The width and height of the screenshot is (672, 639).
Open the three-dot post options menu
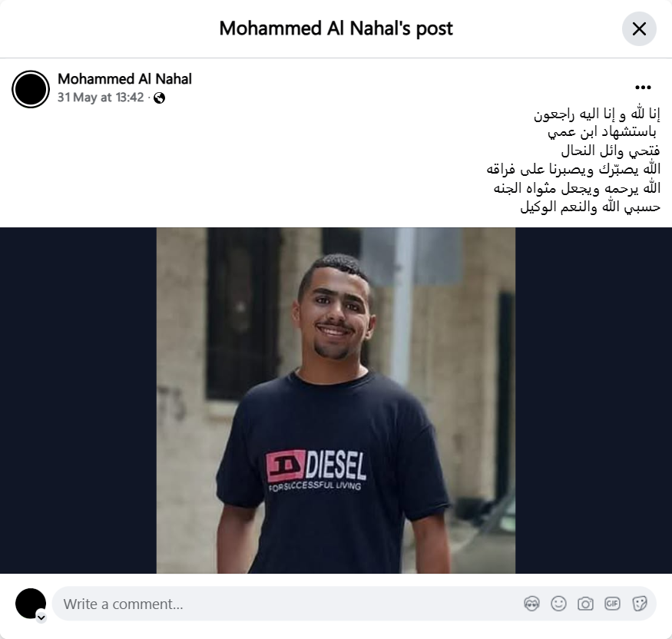[x=643, y=88]
